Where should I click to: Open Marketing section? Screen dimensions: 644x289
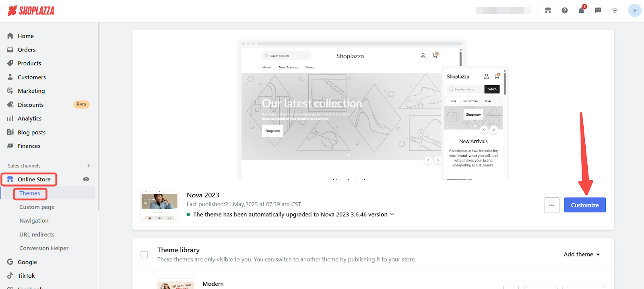(31, 91)
